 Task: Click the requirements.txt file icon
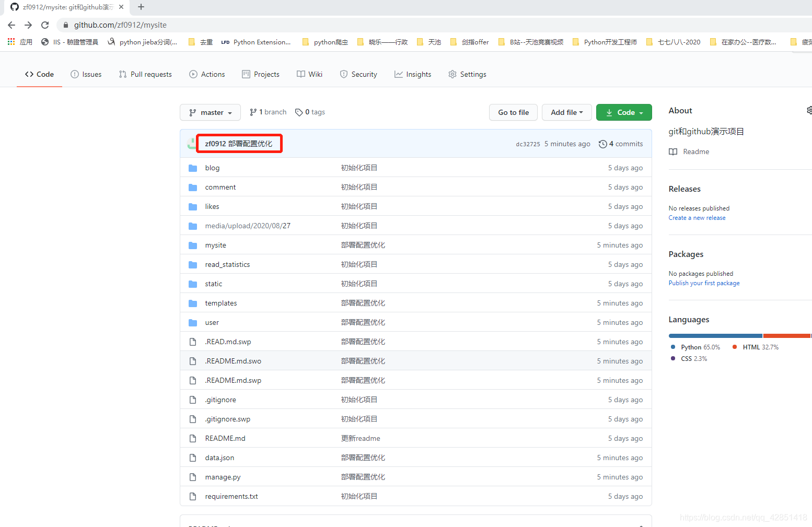tap(193, 496)
